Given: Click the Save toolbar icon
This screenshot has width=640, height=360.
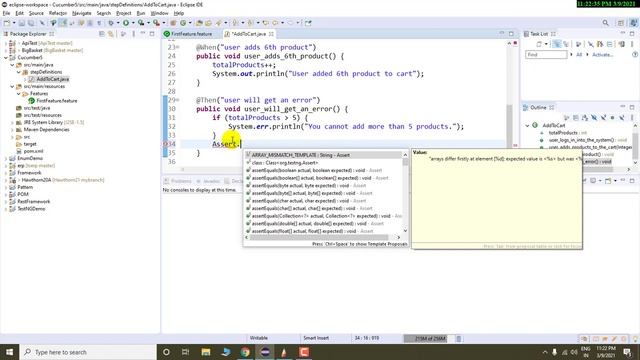Looking at the screenshot, I should (22, 23).
